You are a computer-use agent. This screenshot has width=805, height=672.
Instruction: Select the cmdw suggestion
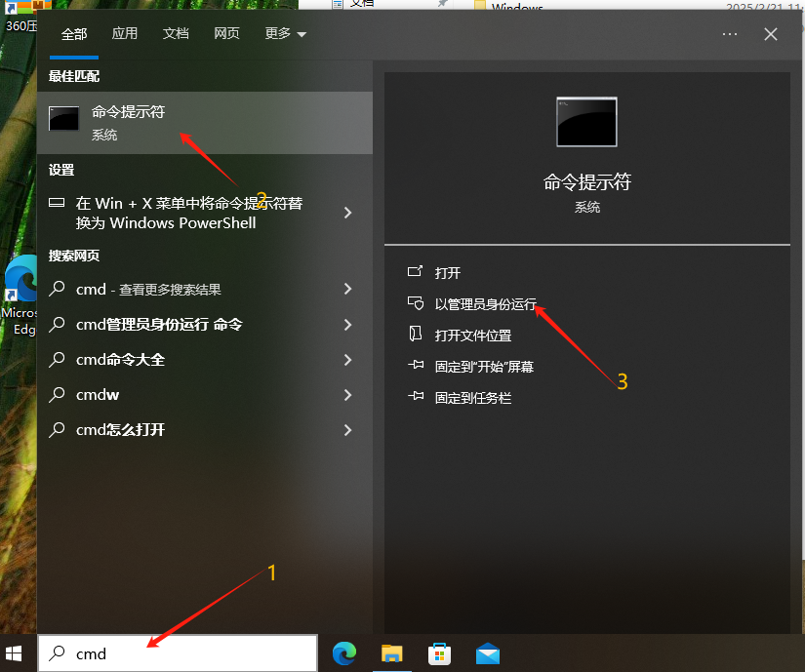(x=205, y=394)
